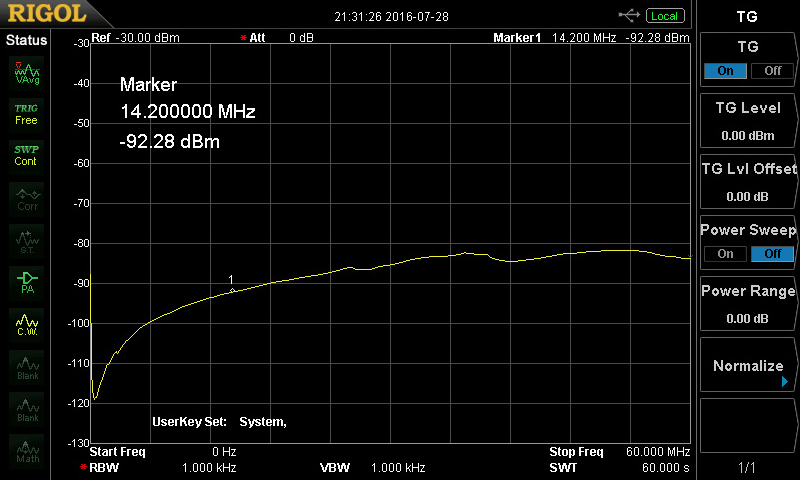Click marker 1 on the yellow trace
The image size is (800, 480).
[x=232, y=290]
